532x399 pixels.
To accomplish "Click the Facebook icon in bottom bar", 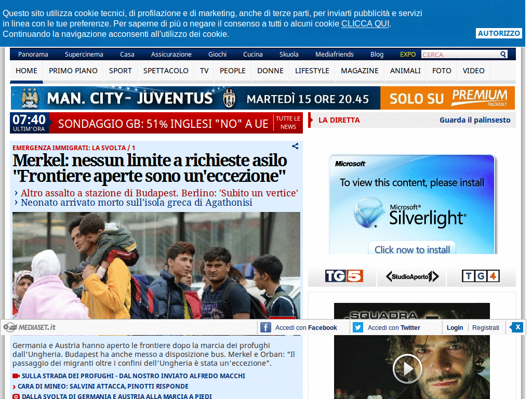I will 265,327.
